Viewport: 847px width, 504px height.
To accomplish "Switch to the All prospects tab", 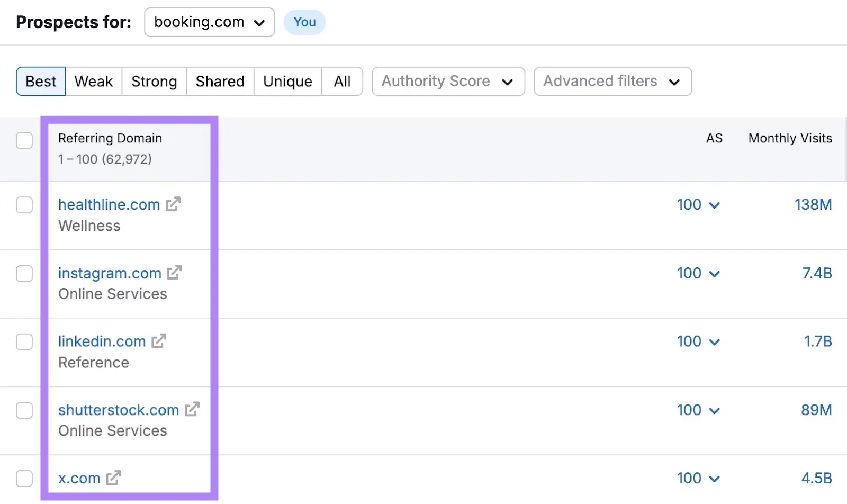I will point(342,81).
